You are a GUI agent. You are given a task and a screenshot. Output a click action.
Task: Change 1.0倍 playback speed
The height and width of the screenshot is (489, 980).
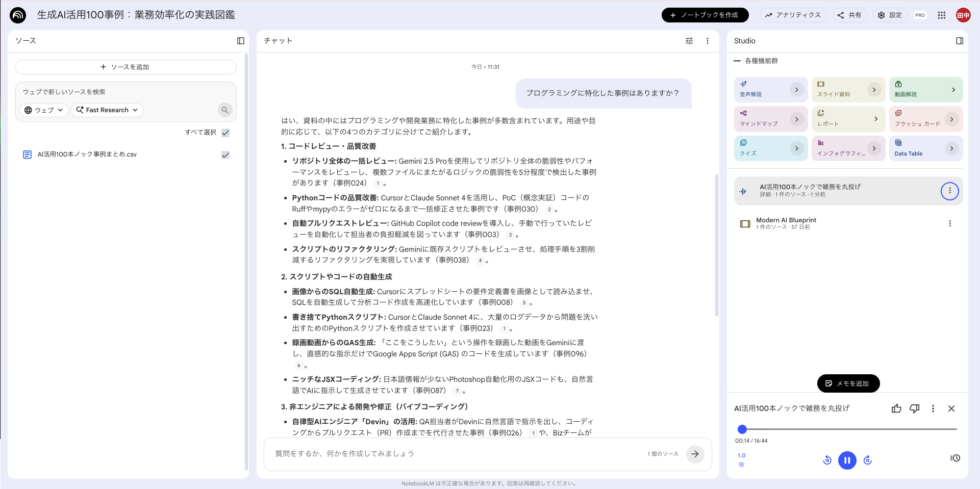(x=741, y=459)
